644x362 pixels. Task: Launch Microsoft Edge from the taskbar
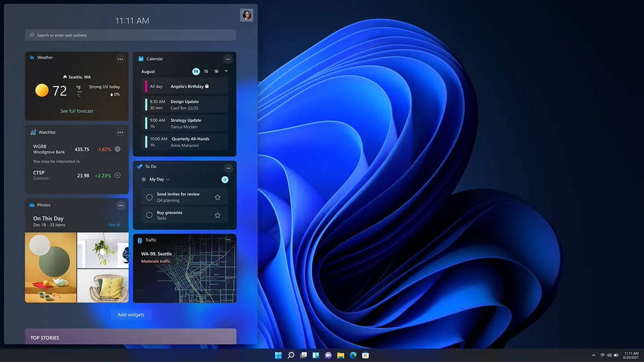click(x=353, y=355)
